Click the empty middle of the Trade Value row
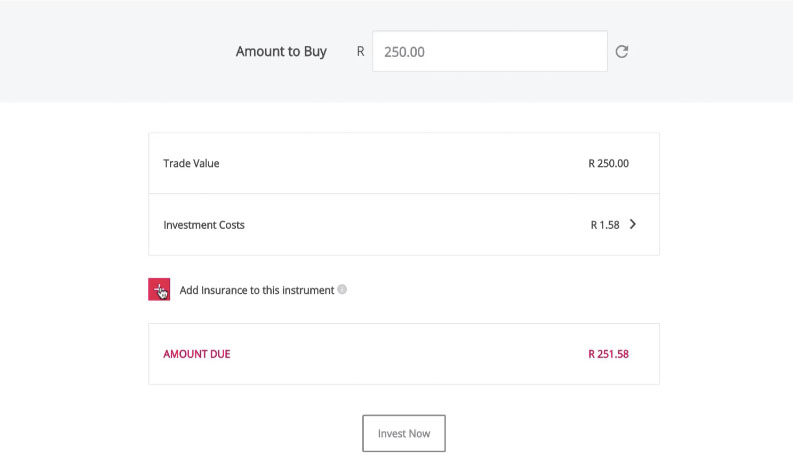Screen dimensions: 793x471 [400, 163]
